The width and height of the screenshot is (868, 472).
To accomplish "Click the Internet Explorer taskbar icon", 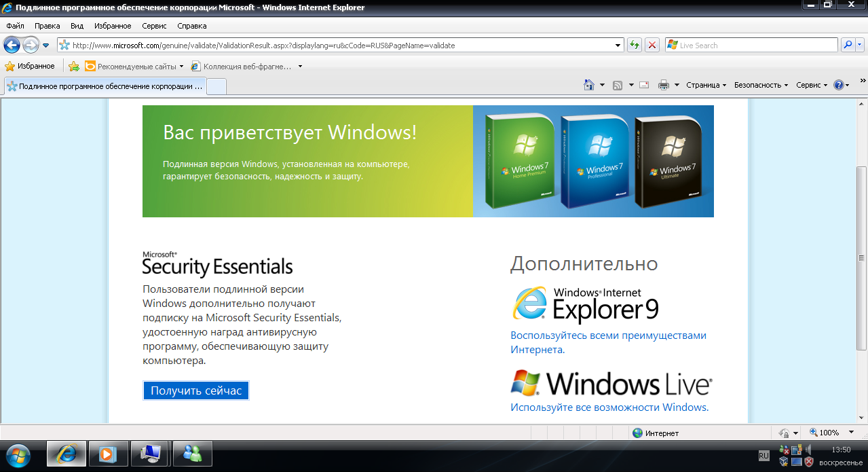I will (x=66, y=454).
